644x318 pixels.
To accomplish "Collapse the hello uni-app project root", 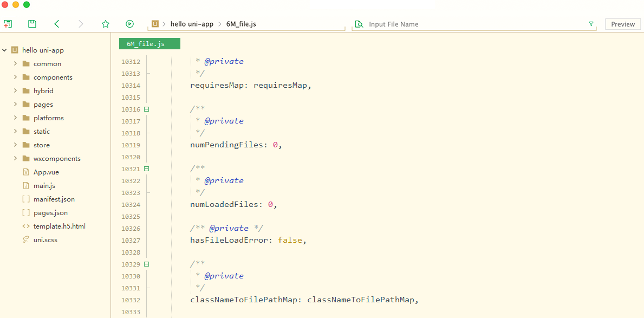I will coord(4,50).
